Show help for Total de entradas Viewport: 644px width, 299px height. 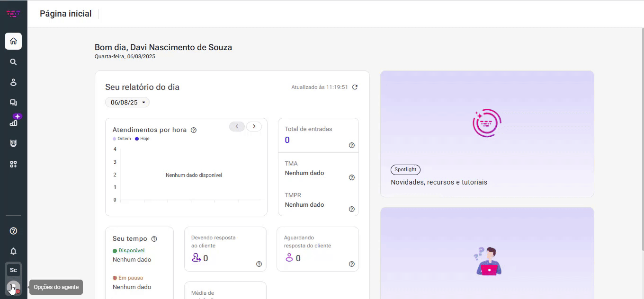pyautogui.click(x=351, y=145)
